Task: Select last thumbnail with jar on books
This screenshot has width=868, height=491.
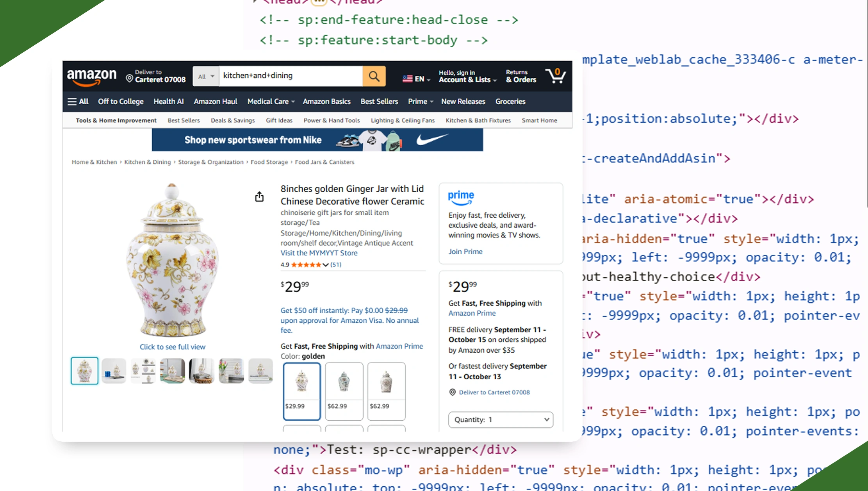Action: click(260, 371)
